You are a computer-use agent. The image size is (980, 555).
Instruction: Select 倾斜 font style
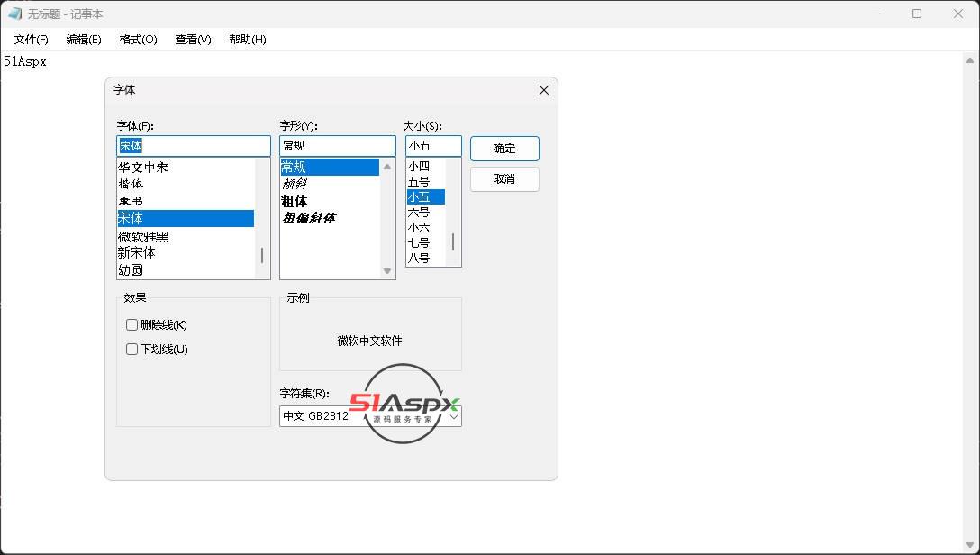click(x=330, y=184)
